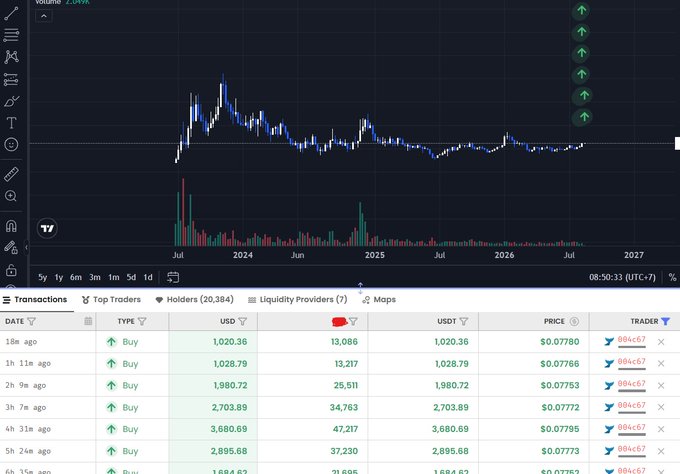The height and width of the screenshot is (474, 680).
Task: Remove trader filter on 3h 7m ago row
Action: (661, 407)
